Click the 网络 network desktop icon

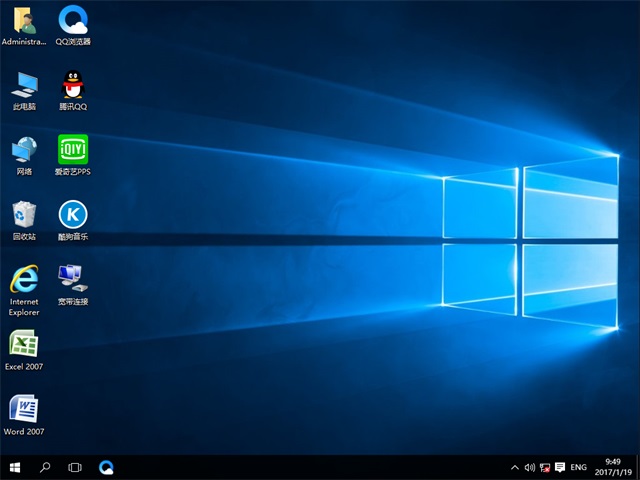pyautogui.click(x=24, y=149)
